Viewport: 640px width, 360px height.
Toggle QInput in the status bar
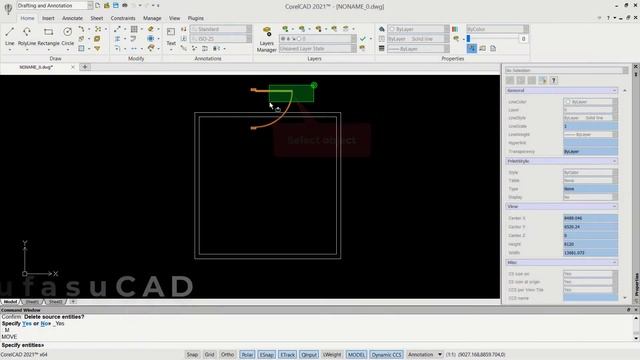309,354
